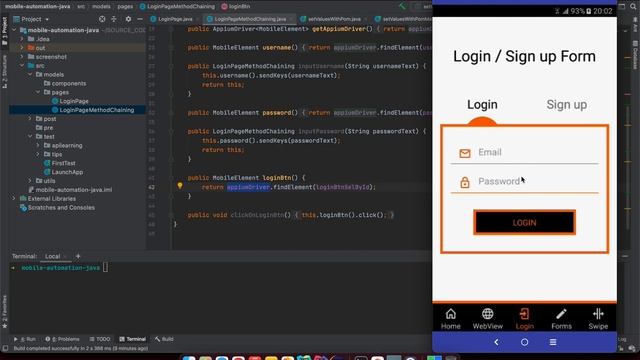This screenshot has width=640, height=360.
Task: Click the build hammer icon in top toolbar
Action: (402, 6)
